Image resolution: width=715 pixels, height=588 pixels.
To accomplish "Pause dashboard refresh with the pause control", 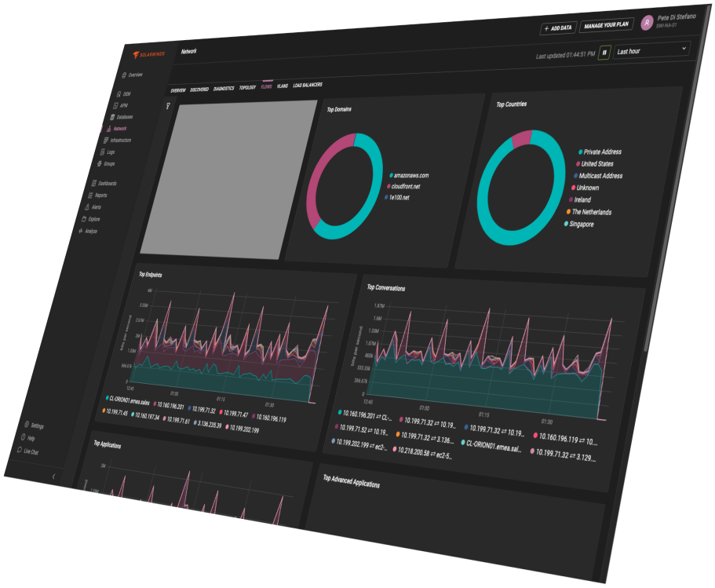I will tap(605, 53).
